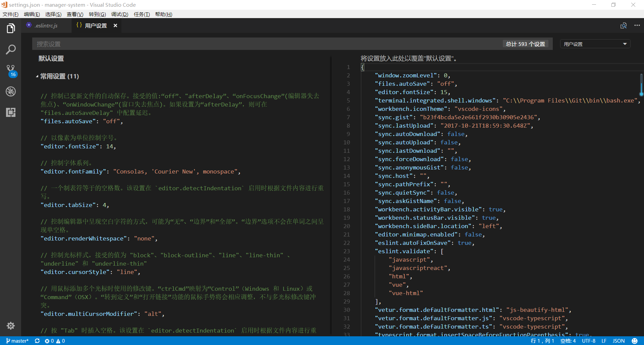
Task: Click the "editor.renderWhitespace" default setting line
Action: [99, 238]
